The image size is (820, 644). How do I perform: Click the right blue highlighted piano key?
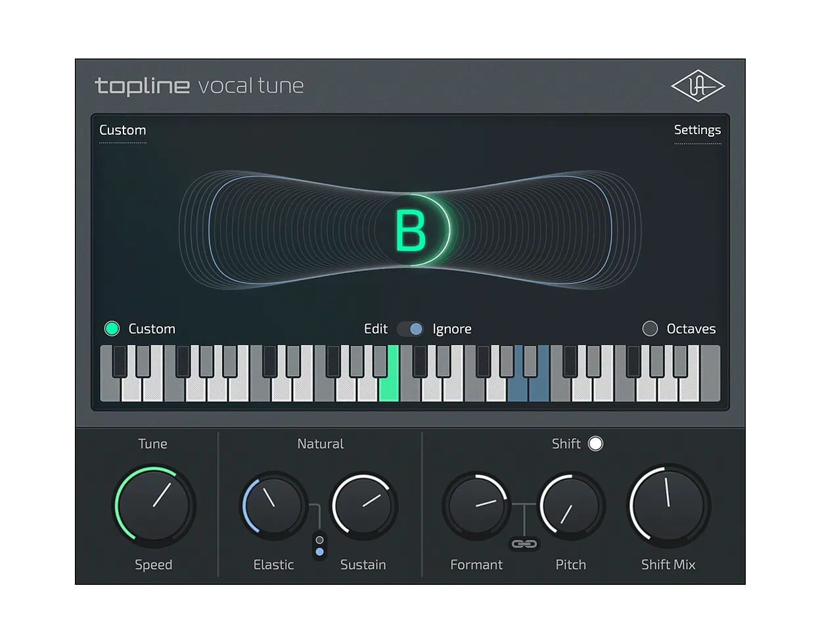coord(539,388)
